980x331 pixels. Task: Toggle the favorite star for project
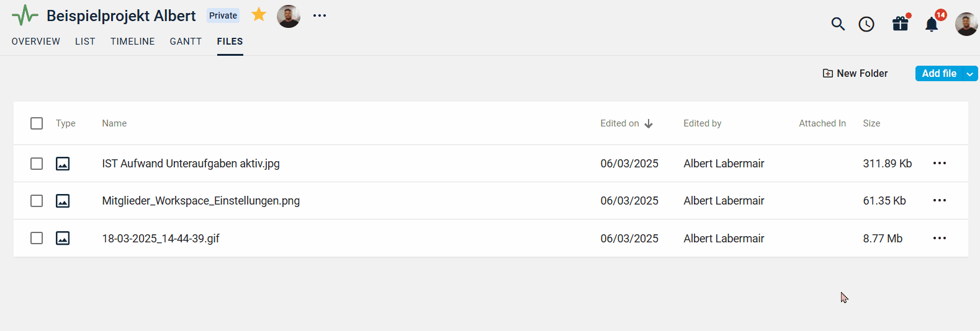tap(259, 15)
